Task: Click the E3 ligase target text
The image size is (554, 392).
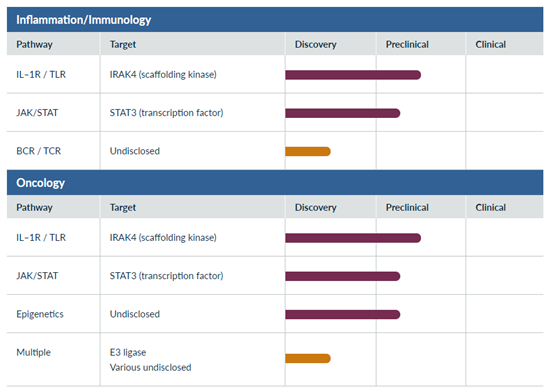Action: pos(128,352)
